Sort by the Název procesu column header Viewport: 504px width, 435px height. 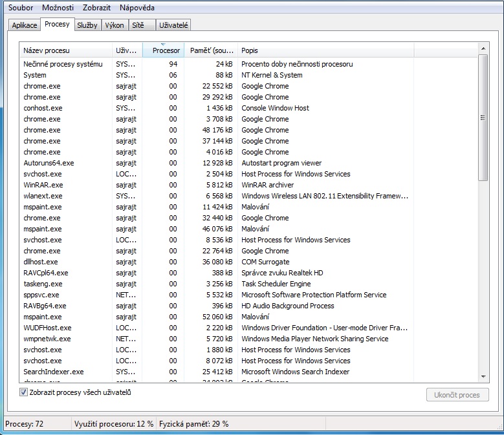[65, 50]
